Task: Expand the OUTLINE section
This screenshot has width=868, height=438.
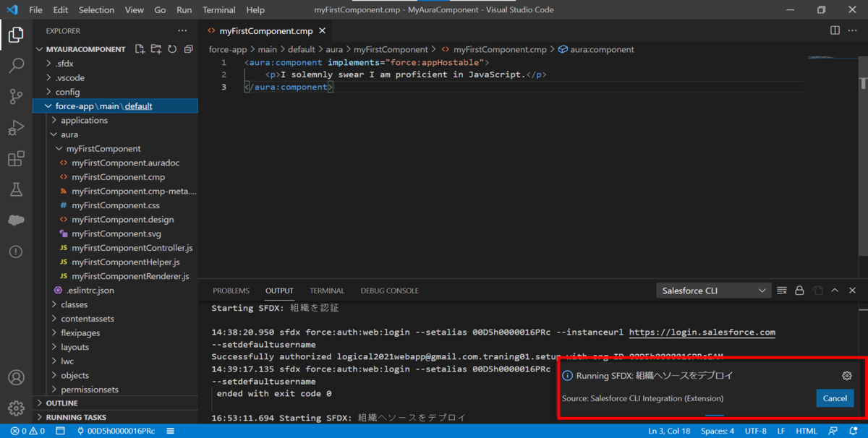Action: (x=116, y=403)
